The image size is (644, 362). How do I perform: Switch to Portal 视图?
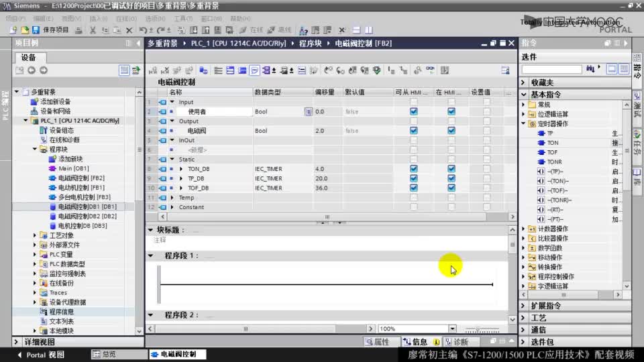pos(41,355)
